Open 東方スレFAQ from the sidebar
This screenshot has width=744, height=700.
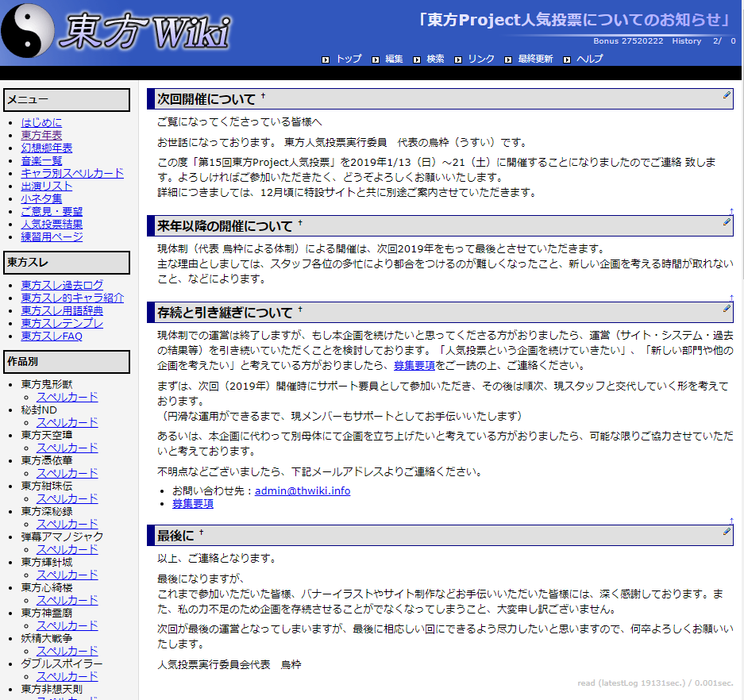click(52, 336)
